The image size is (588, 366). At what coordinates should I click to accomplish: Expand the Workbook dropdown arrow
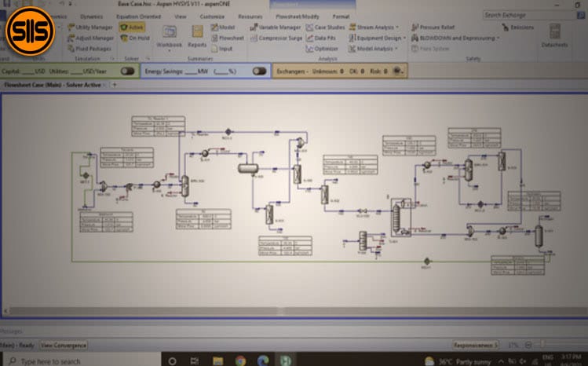(169, 50)
